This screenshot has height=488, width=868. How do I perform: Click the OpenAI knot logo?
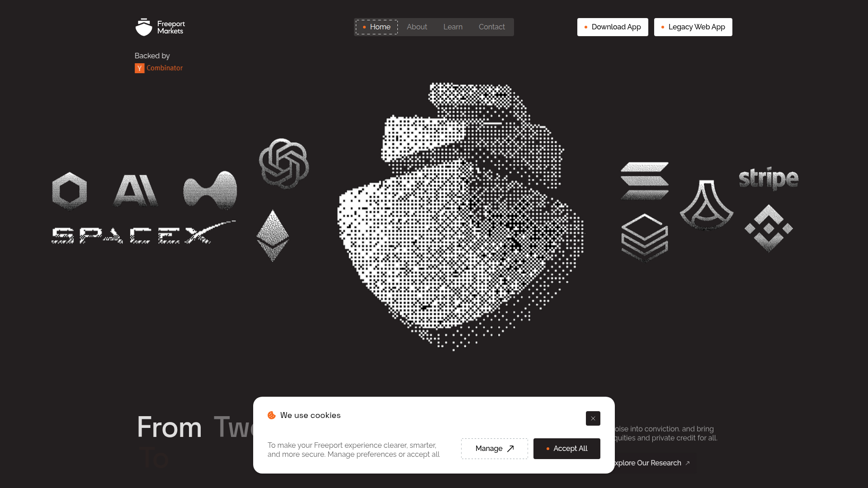pos(284,164)
